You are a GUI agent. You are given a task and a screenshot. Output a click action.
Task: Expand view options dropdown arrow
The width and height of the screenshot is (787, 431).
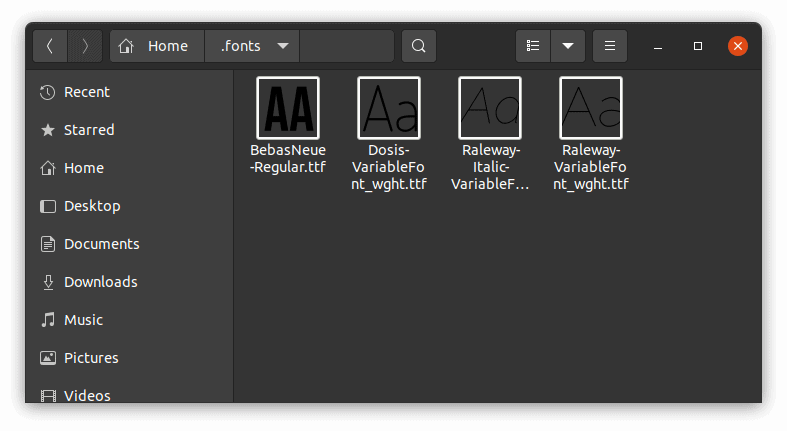(568, 46)
